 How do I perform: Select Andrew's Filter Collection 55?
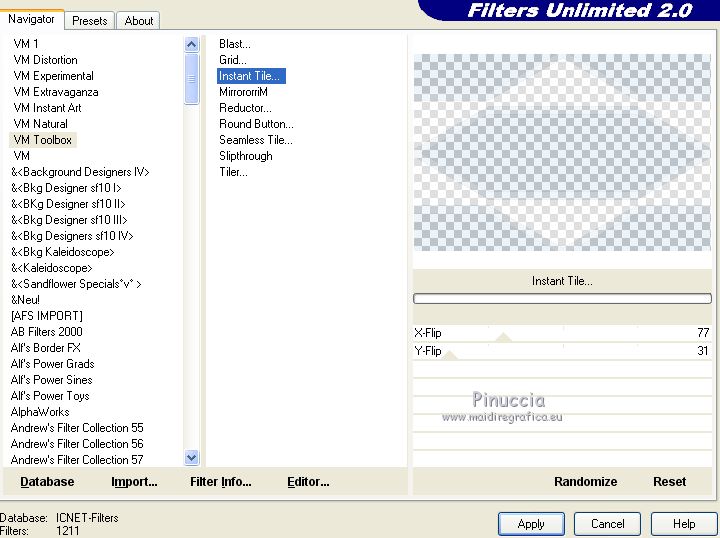point(77,428)
